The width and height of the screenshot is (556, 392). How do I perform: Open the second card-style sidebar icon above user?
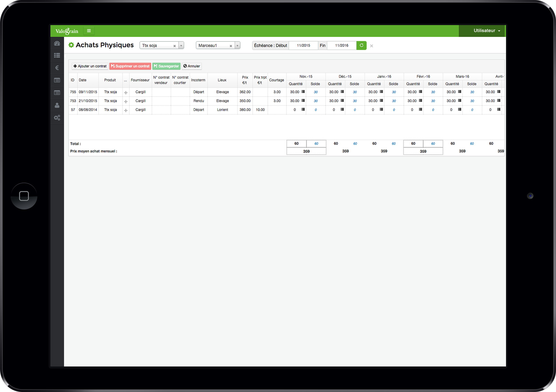[57, 93]
